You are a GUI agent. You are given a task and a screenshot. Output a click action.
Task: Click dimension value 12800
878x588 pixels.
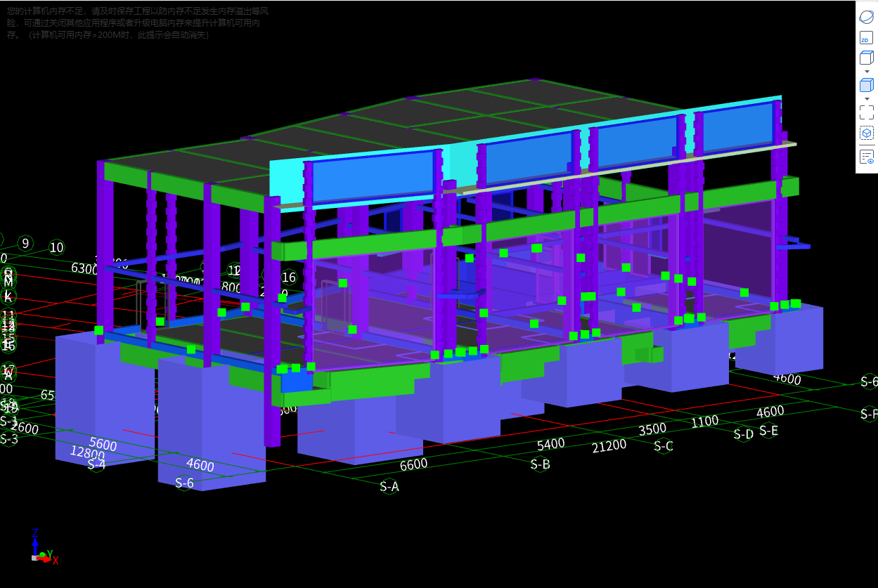coord(87,453)
